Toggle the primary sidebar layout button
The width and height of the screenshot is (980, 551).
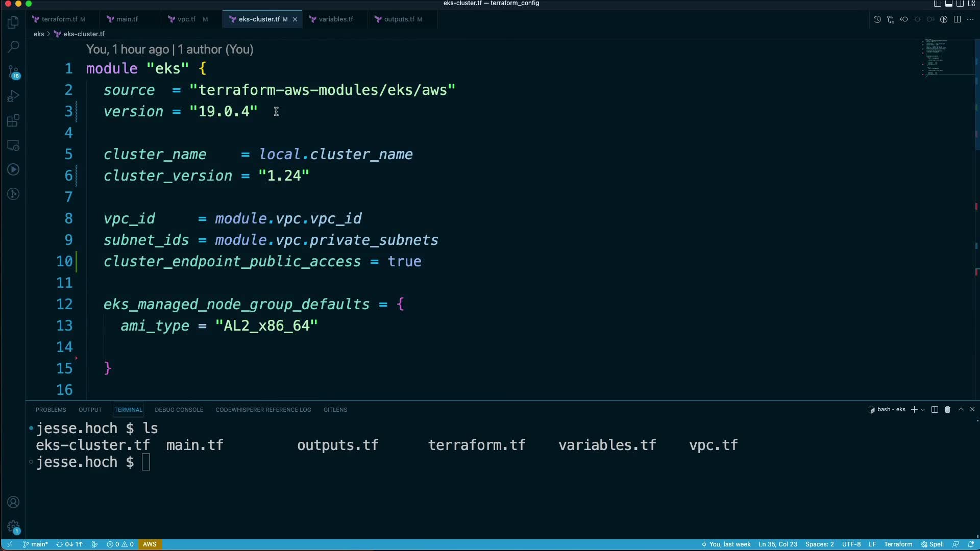coord(938,4)
